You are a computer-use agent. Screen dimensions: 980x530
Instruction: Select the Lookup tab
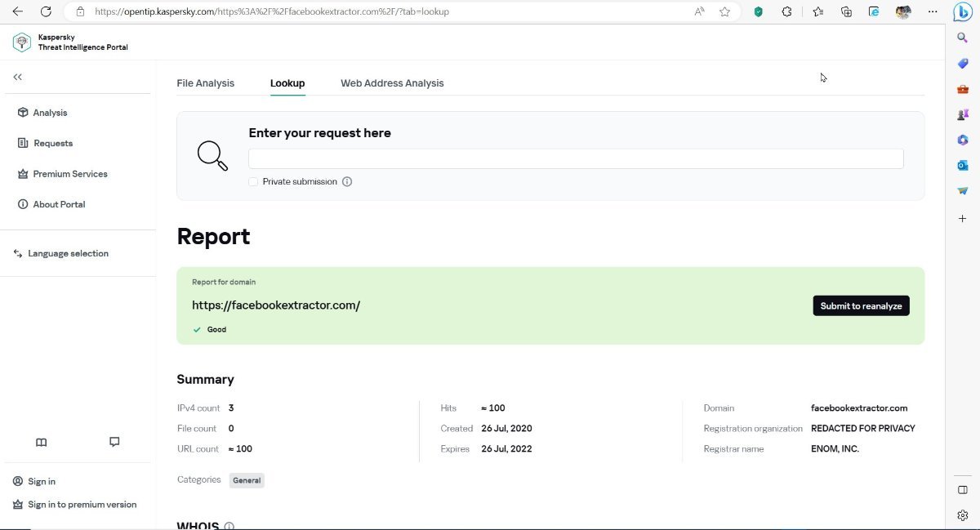click(x=287, y=83)
